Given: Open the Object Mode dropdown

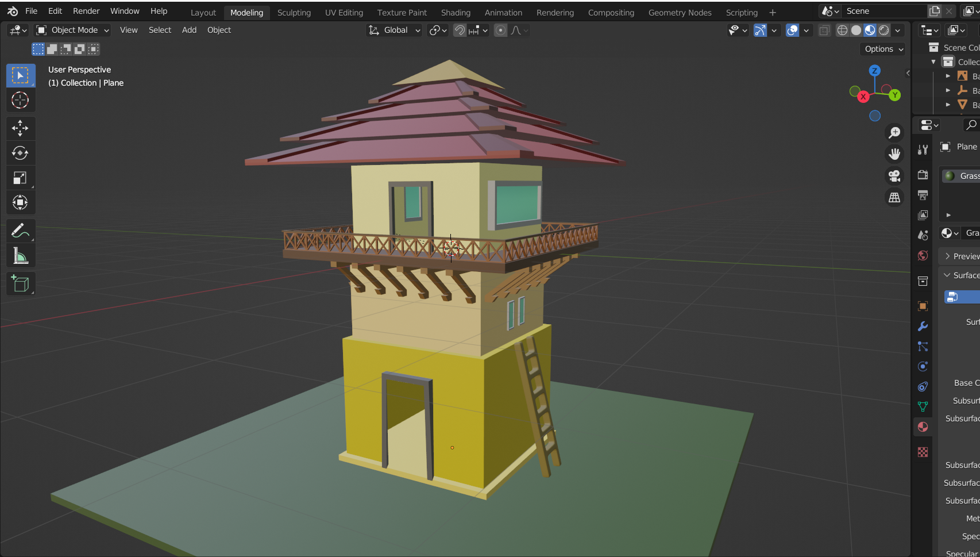Looking at the screenshot, I should 72,30.
